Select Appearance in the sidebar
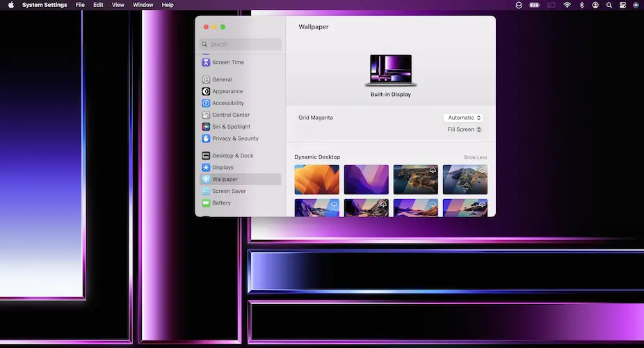644x348 pixels. [x=227, y=91]
